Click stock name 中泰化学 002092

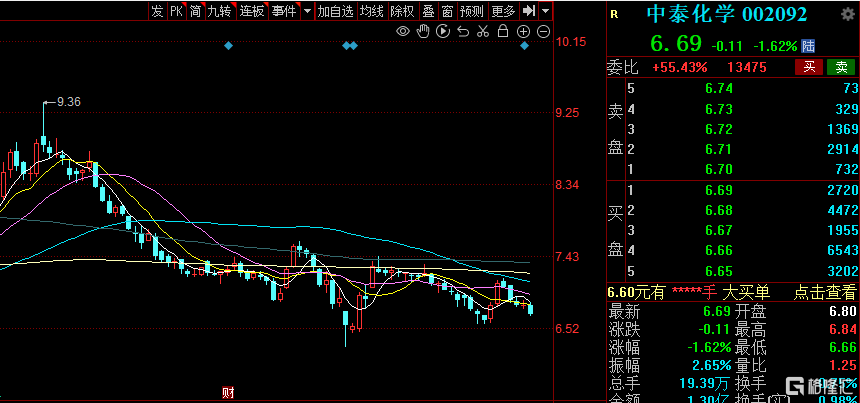click(727, 14)
